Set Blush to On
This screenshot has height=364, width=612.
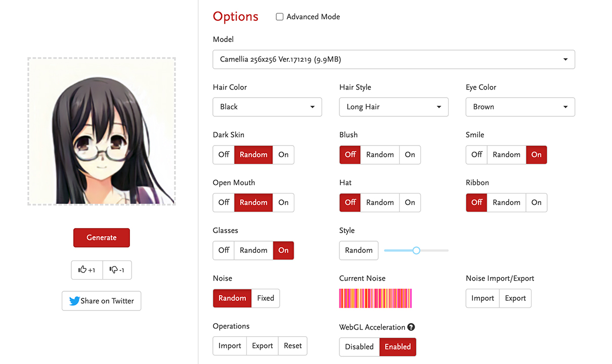point(410,155)
